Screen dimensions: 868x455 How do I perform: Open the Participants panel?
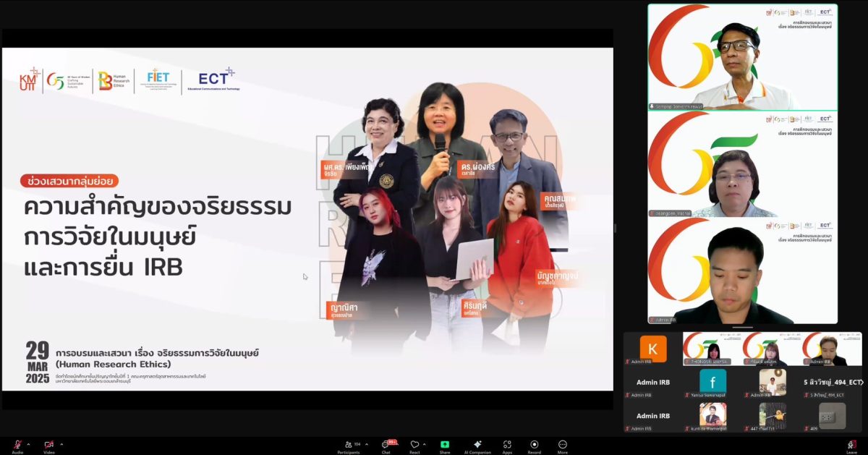pyautogui.click(x=348, y=446)
